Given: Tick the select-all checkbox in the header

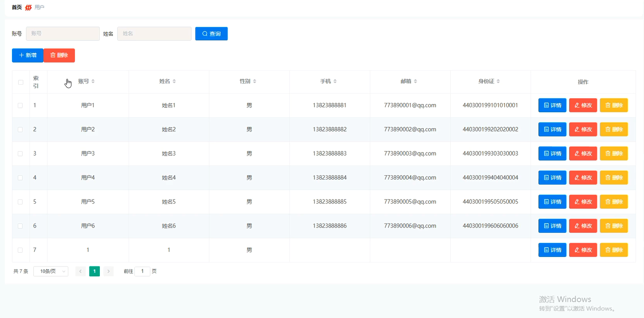Looking at the screenshot, I should 20,82.
